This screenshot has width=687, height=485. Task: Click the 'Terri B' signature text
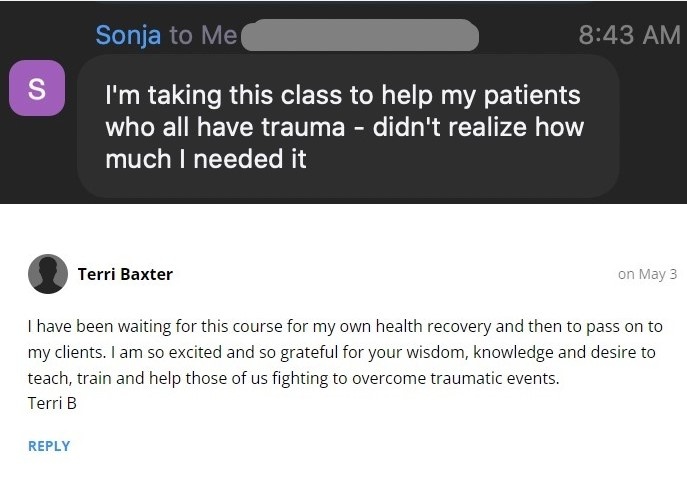point(51,403)
